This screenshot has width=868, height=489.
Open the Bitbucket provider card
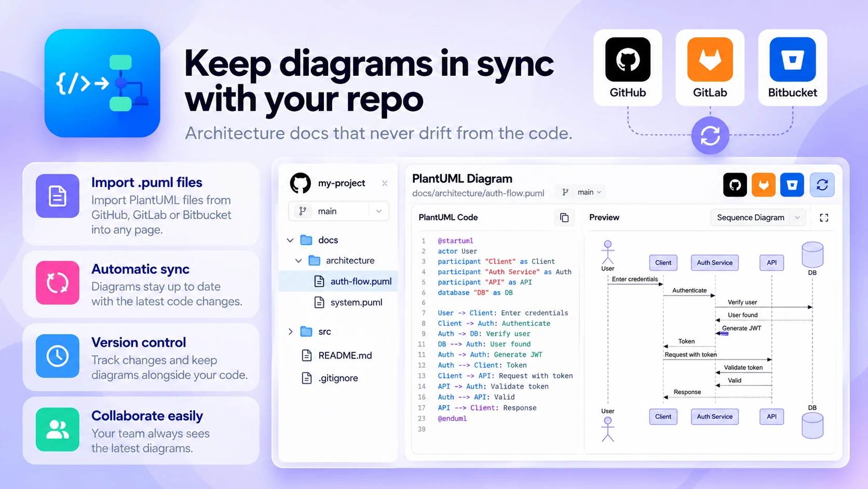[x=792, y=68]
